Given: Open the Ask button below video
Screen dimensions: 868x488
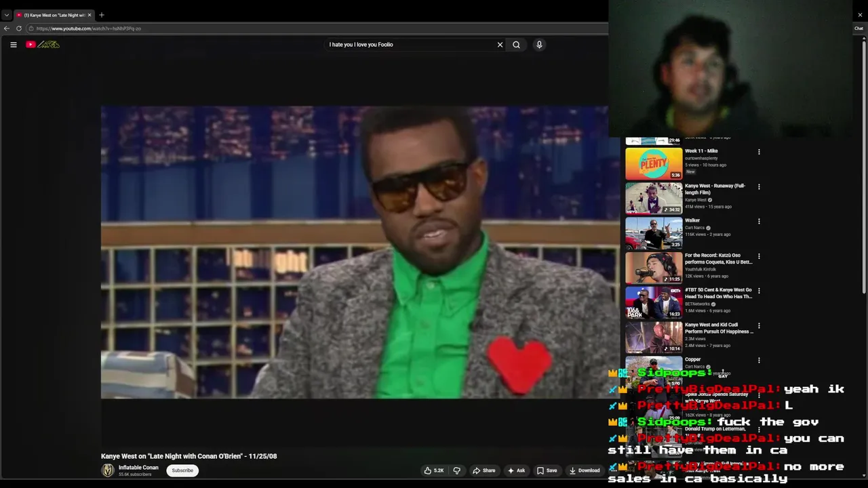Looking at the screenshot, I should pos(516,470).
